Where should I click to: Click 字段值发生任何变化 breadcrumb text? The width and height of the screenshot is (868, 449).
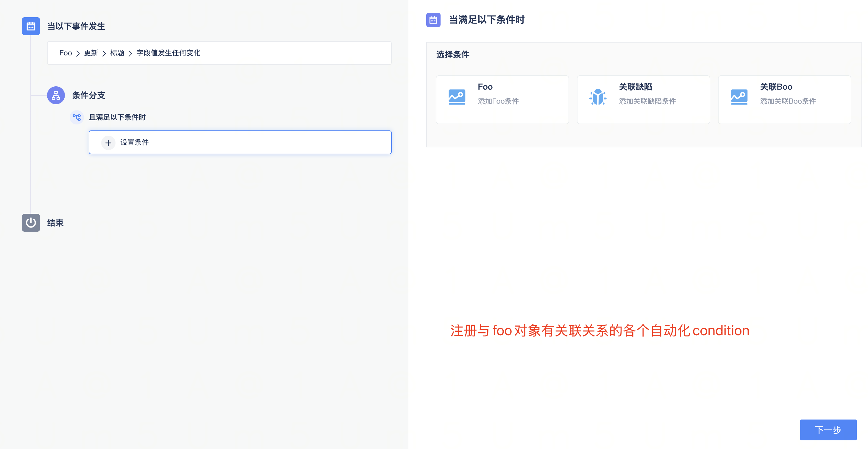click(168, 53)
